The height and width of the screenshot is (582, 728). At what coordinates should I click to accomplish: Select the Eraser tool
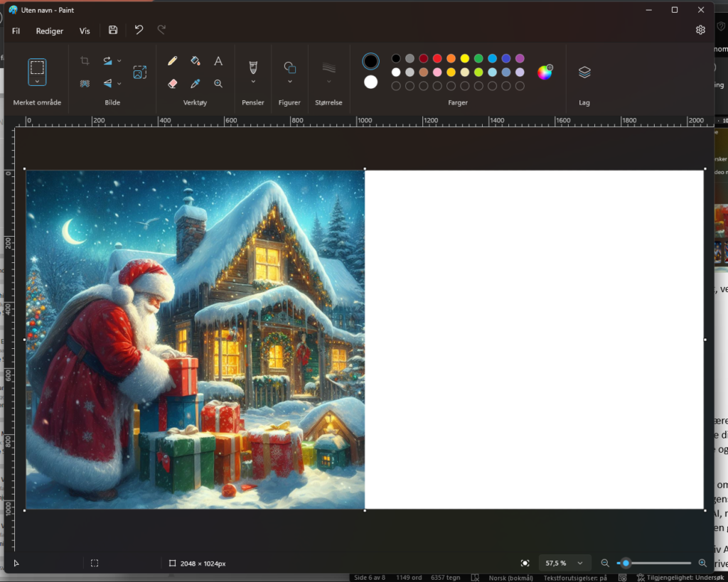point(171,83)
